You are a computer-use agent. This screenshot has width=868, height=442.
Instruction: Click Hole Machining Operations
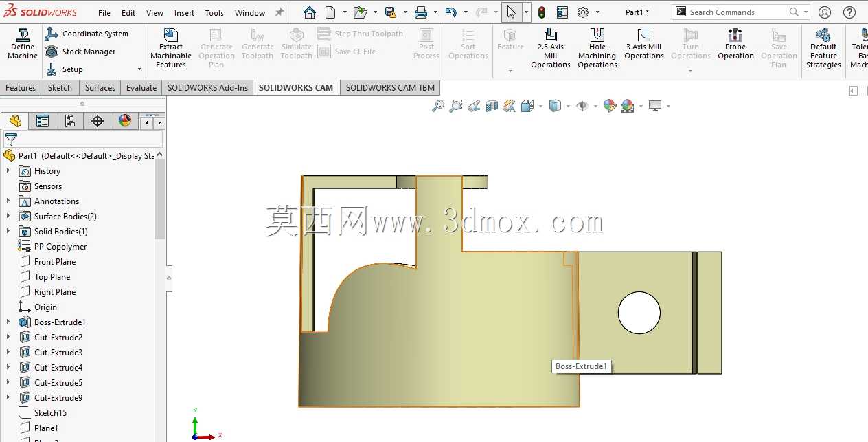click(x=597, y=48)
